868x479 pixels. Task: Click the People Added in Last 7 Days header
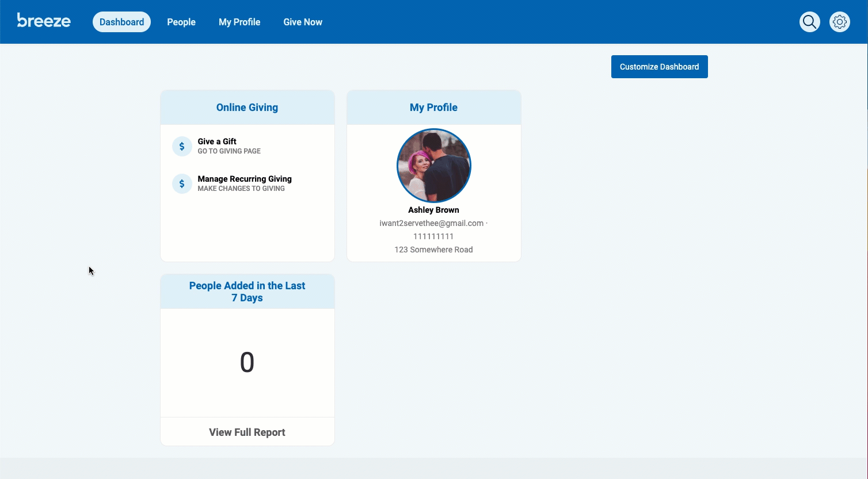[247, 292]
